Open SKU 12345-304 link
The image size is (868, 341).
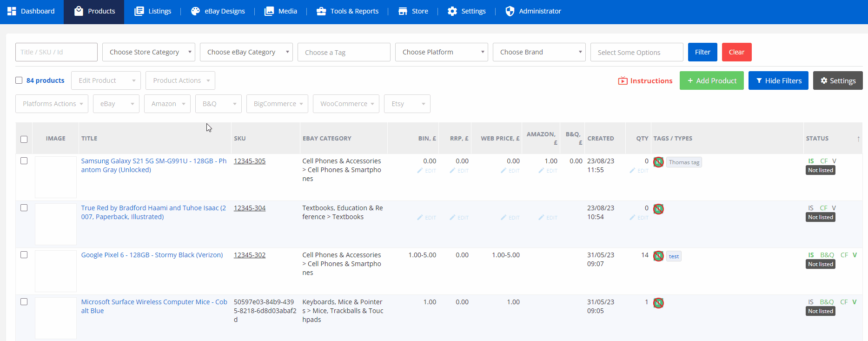pyautogui.click(x=250, y=208)
